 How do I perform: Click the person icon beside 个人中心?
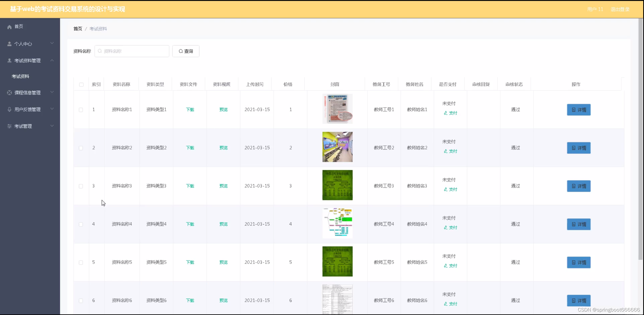(9, 44)
